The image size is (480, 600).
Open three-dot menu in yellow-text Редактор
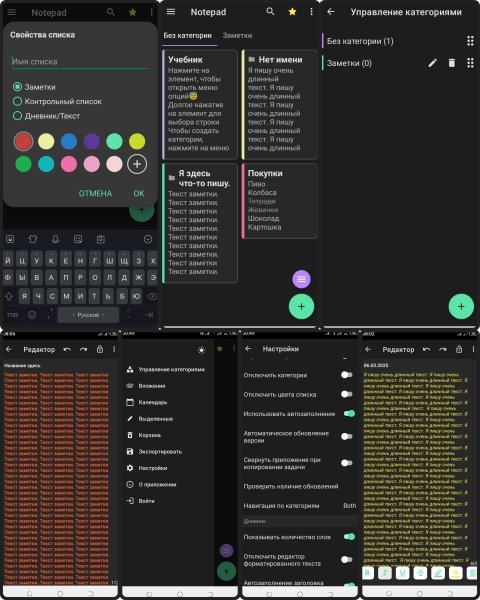[x=473, y=349]
